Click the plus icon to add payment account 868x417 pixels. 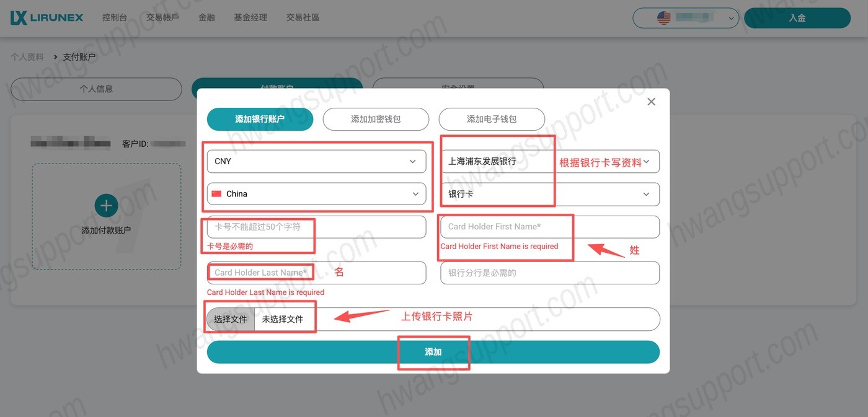coord(106,206)
